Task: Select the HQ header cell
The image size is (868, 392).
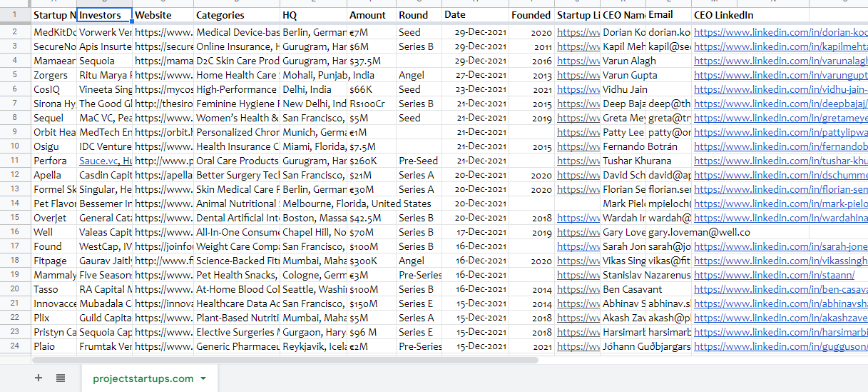Action: [x=314, y=15]
